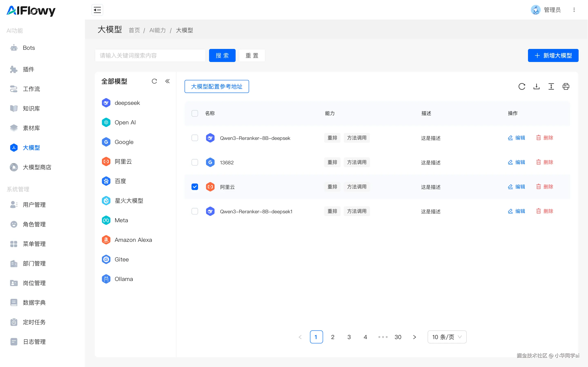Click the row height adjust icon
The width and height of the screenshot is (588, 367).
click(x=551, y=86)
